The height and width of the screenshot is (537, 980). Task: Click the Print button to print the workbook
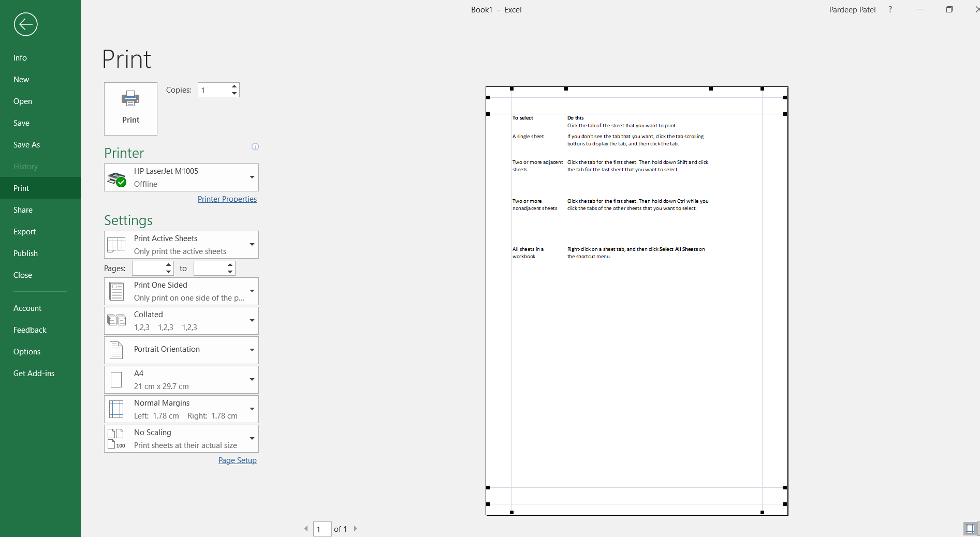[x=130, y=109]
